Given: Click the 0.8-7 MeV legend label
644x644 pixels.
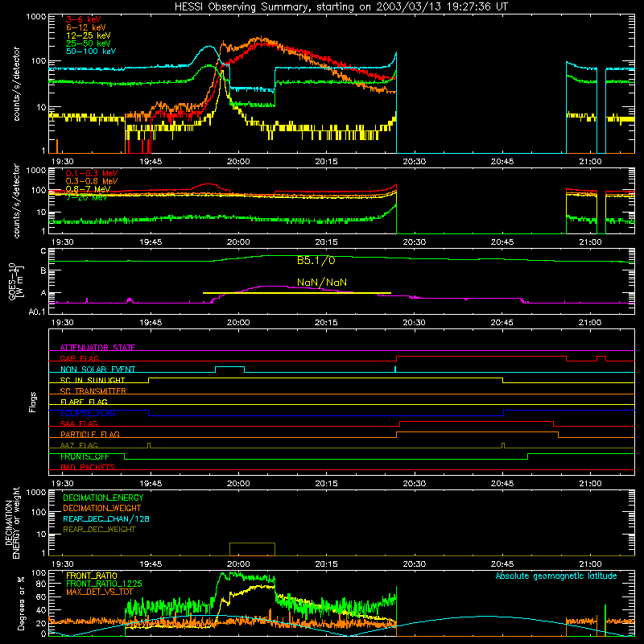Looking at the screenshot, I should (x=88, y=189).
